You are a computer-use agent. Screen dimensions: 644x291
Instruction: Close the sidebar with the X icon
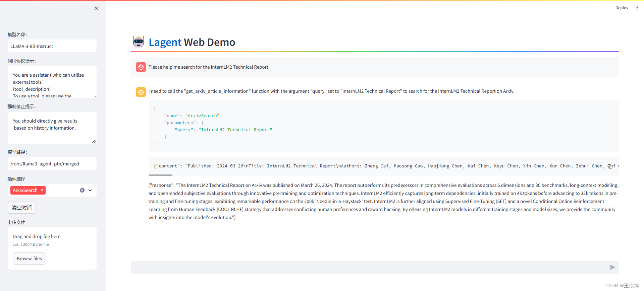(x=96, y=8)
